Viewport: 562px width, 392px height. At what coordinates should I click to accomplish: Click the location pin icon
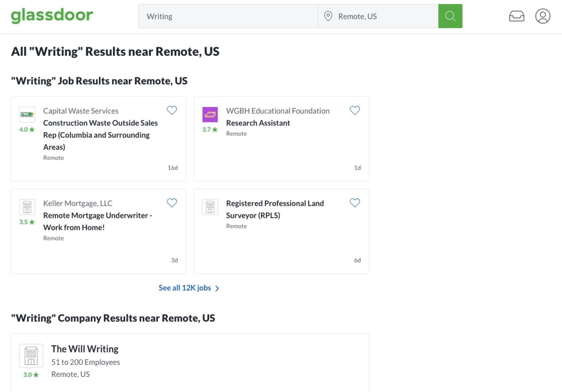(328, 16)
